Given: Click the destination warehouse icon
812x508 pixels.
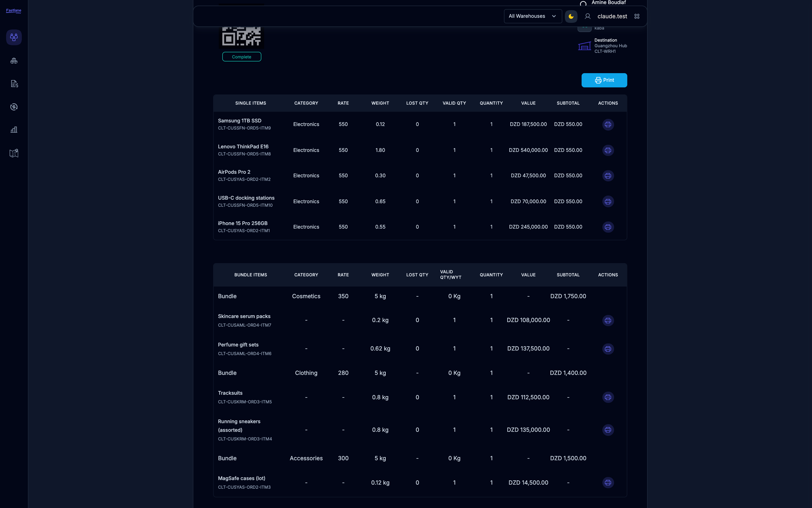Looking at the screenshot, I should click(584, 46).
